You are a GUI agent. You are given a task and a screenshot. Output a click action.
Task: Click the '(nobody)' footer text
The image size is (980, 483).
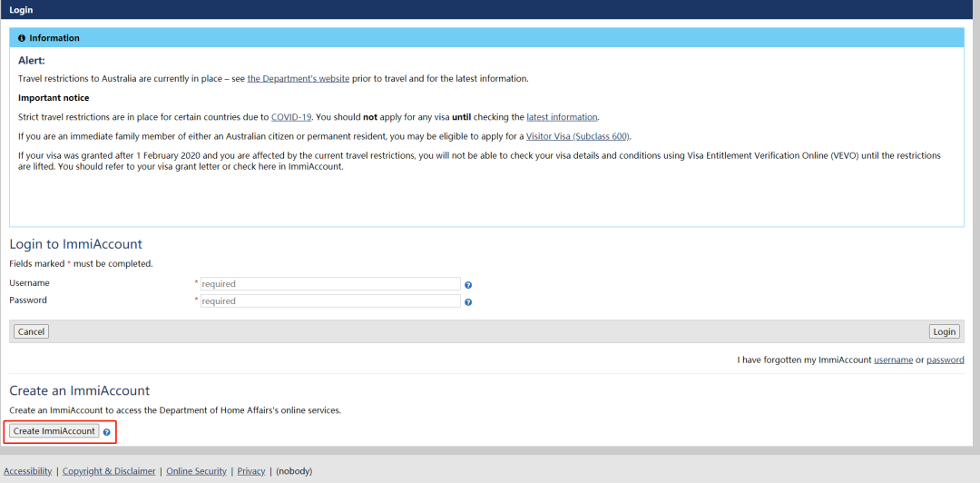(294, 471)
